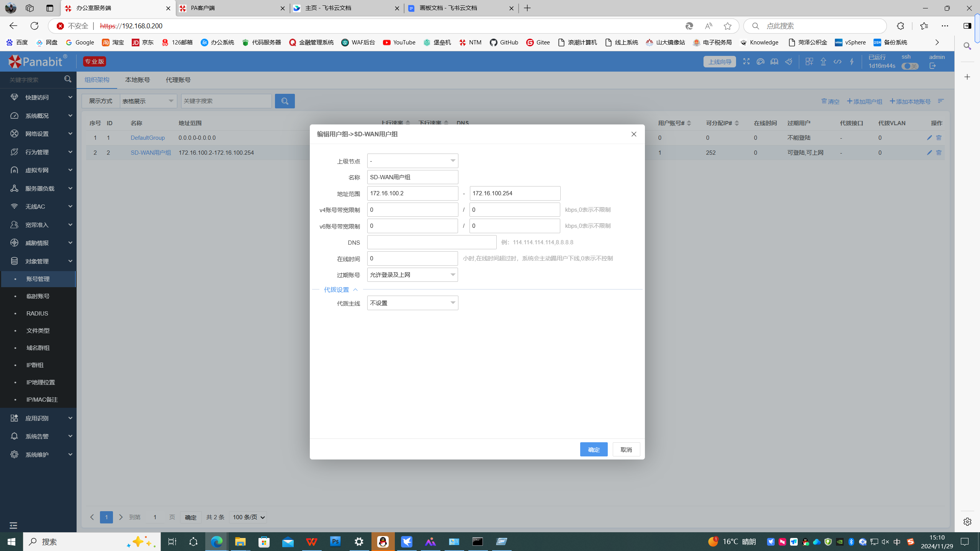Viewport: 980px width, 551px height.
Task: Click the 上线向导 button
Action: [x=719, y=62]
